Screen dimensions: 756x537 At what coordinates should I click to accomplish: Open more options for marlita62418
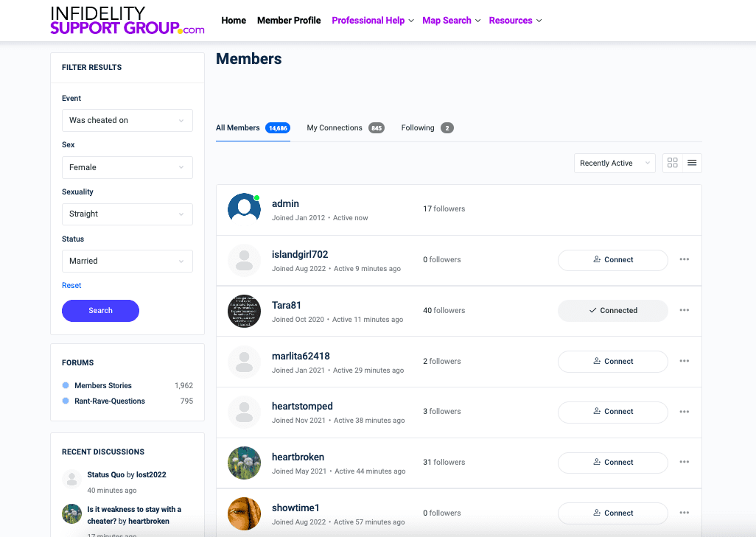pos(685,361)
